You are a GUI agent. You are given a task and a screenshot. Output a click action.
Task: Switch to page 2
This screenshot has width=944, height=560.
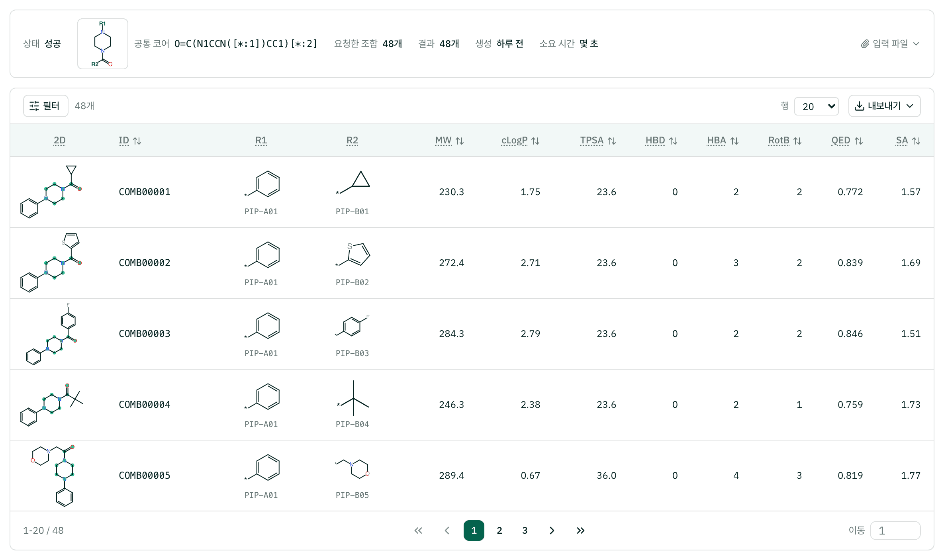click(x=499, y=531)
